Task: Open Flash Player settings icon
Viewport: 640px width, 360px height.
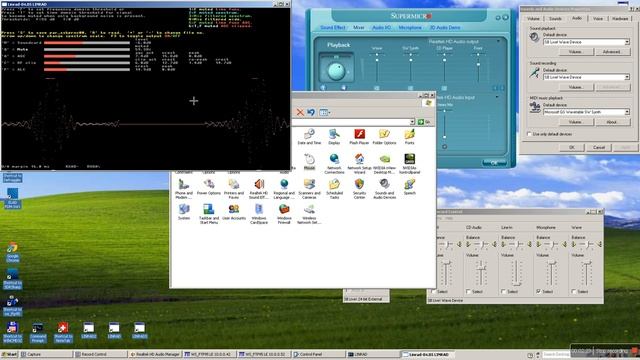Action: point(359,136)
